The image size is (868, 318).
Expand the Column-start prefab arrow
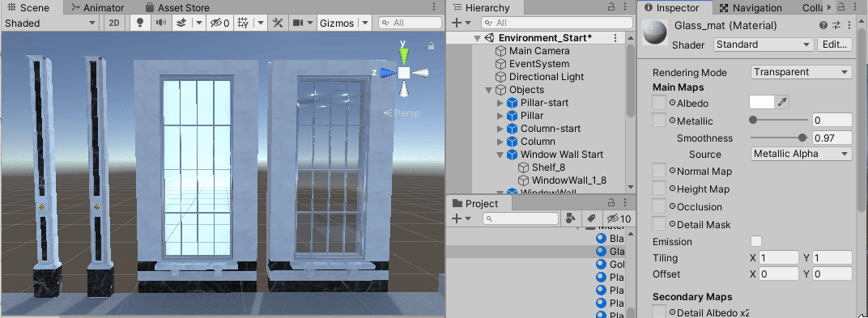tap(500, 129)
